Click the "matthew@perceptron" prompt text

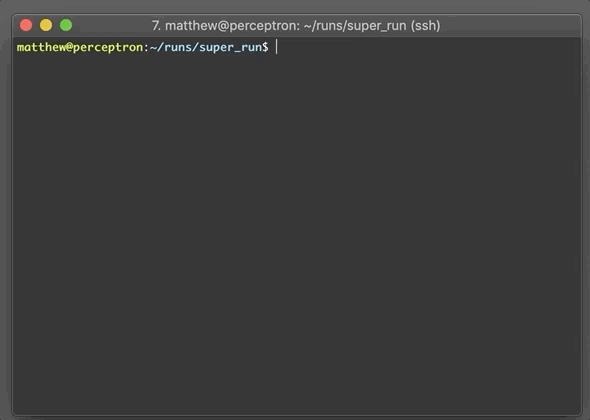coord(80,47)
